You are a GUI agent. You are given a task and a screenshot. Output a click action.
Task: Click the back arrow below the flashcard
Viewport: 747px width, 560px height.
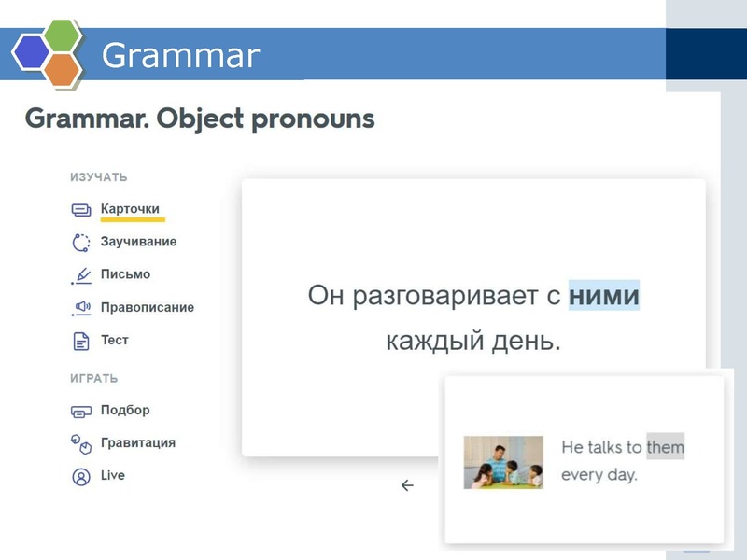point(405,485)
